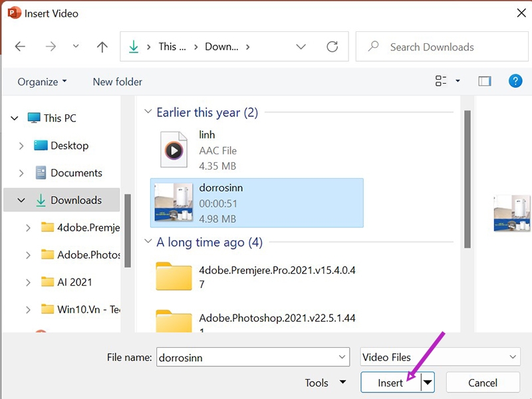Image resolution: width=532 pixels, height=399 pixels.
Task: Select Win10.Vn - Te folder in tree
Action: point(80,309)
